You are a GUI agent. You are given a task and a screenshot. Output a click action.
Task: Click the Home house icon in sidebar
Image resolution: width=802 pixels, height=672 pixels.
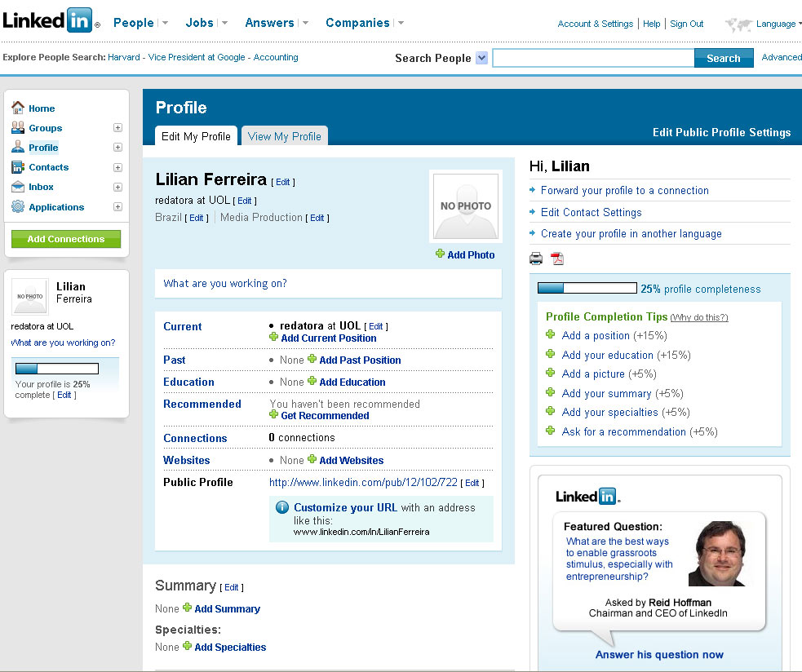18,108
